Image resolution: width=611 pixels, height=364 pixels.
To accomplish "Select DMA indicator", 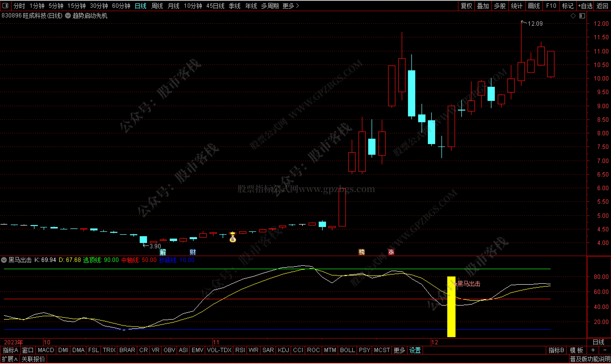I will click(x=79, y=350).
